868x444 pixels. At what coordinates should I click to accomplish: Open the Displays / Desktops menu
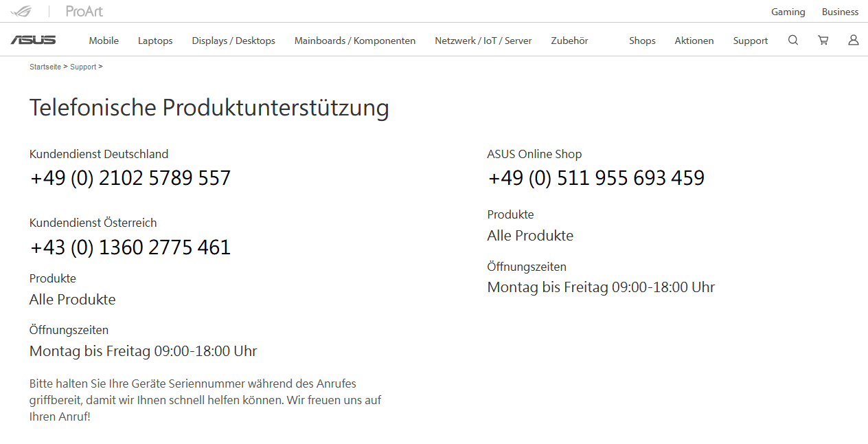(x=233, y=41)
